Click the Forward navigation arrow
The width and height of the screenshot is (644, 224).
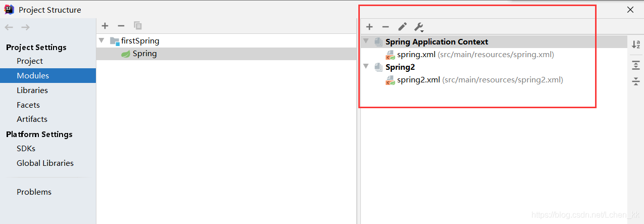click(25, 27)
